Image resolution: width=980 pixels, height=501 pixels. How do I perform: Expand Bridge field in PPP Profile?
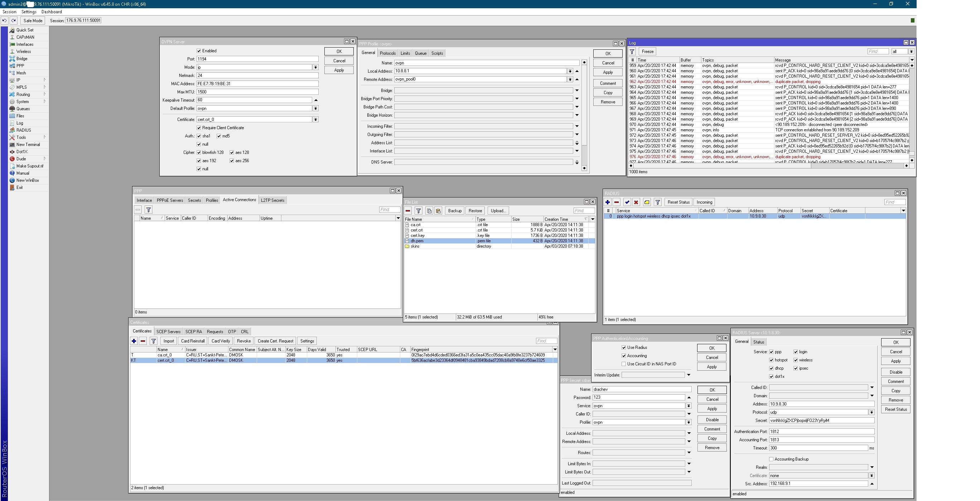[577, 91]
